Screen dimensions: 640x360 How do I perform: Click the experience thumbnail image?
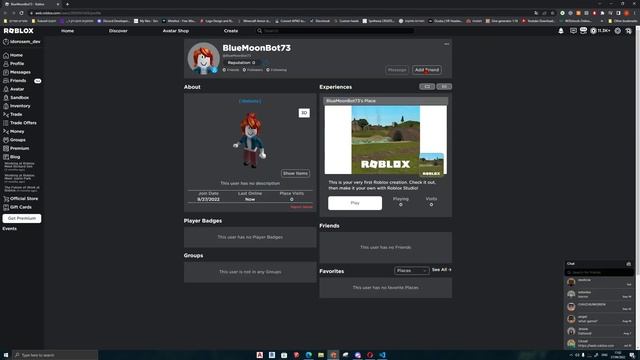coord(386,140)
